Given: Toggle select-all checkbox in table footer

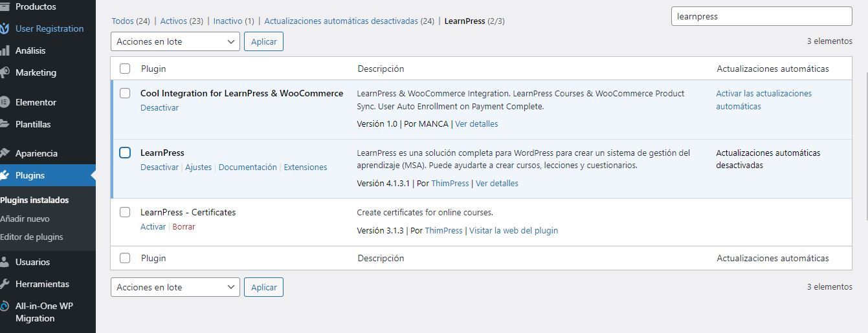Looking at the screenshot, I should pos(125,258).
